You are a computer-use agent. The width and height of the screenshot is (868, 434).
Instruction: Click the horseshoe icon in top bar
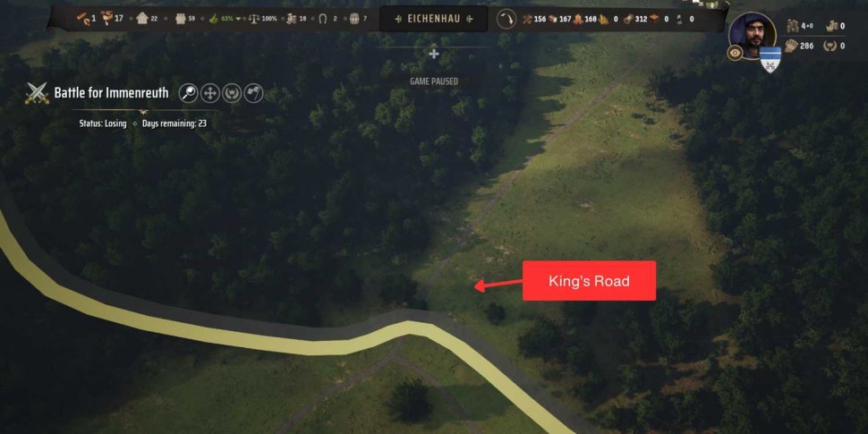pyautogui.click(x=323, y=19)
